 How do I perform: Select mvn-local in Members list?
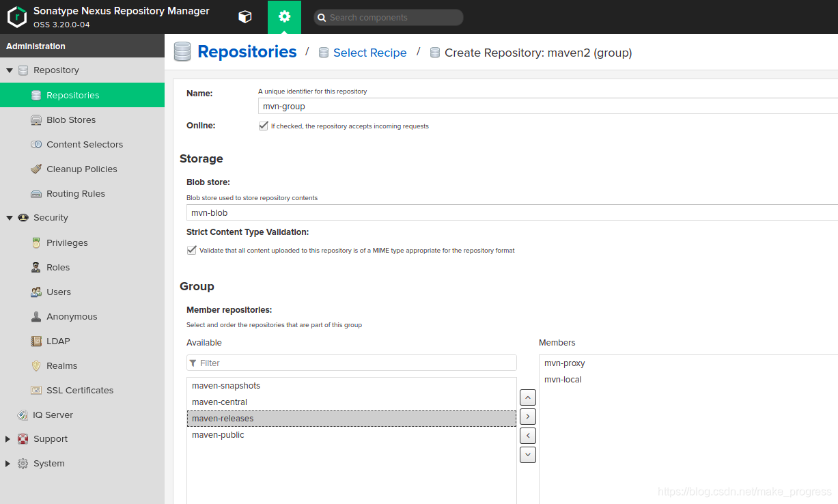(x=688, y=380)
